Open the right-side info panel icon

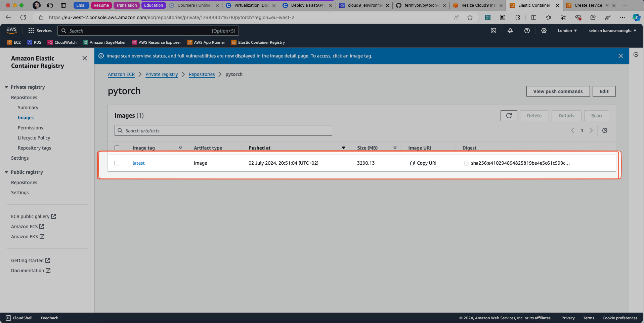[636, 54]
